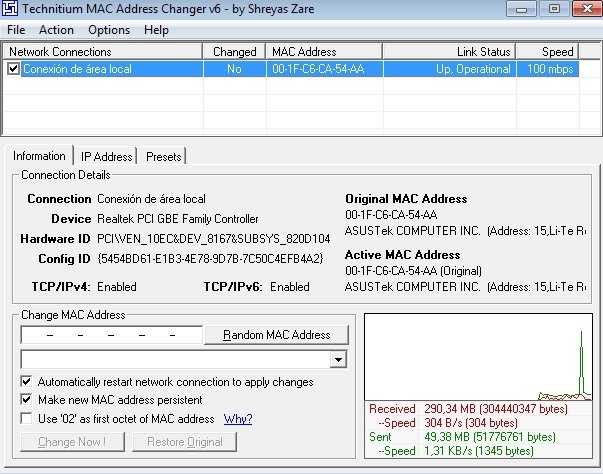Click the Sent '49,38 MB' value

[490, 437]
